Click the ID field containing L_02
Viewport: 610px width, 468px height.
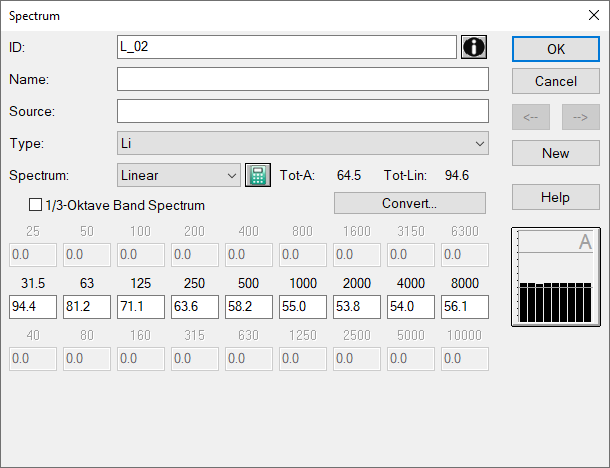[x=287, y=47]
